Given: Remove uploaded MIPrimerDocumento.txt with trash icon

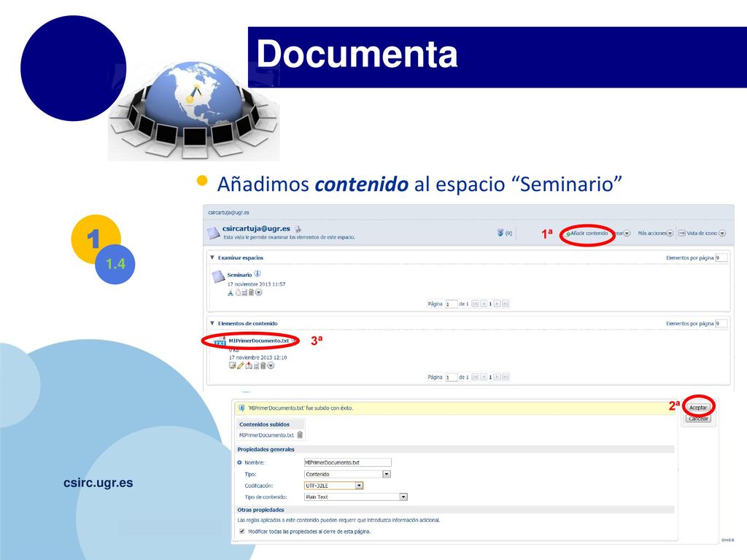Looking at the screenshot, I should click(x=300, y=435).
